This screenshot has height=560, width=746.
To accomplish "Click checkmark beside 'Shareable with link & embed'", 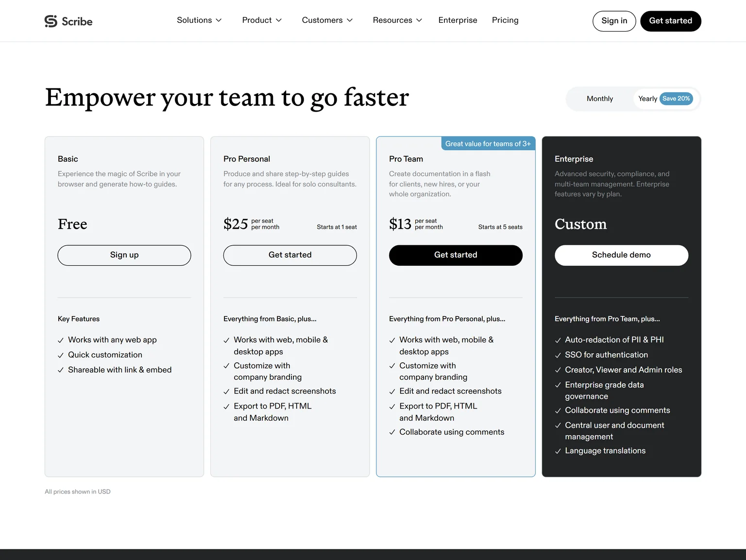I will pos(61,371).
